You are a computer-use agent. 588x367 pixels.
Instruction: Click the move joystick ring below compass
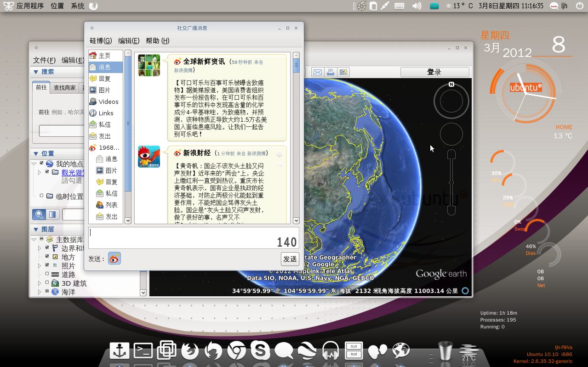[x=451, y=135]
